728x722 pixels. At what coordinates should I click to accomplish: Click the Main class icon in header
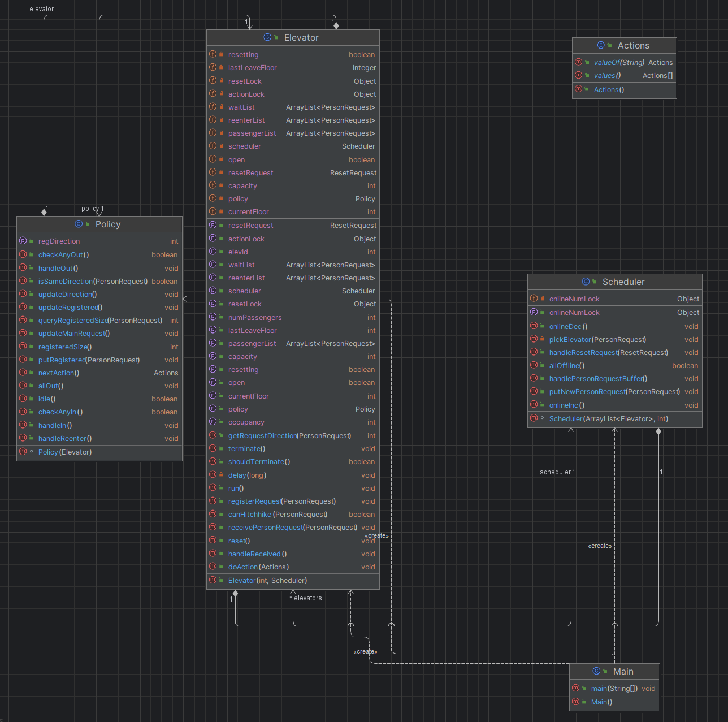tap(596, 671)
